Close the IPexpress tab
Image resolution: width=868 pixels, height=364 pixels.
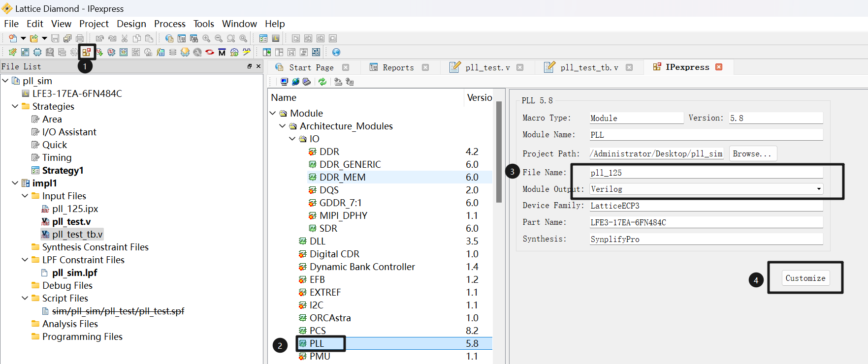pos(719,67)
